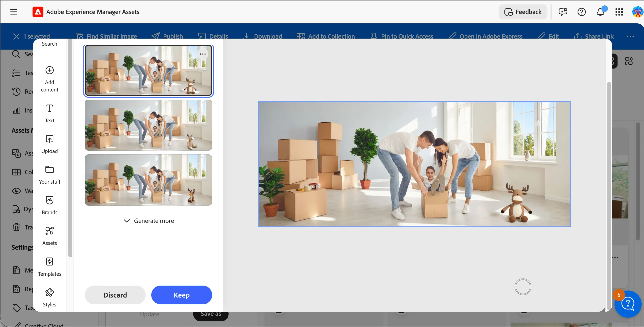Click Pin to Quick Access
The image size is (644, 327).
[x=402, y=36]
